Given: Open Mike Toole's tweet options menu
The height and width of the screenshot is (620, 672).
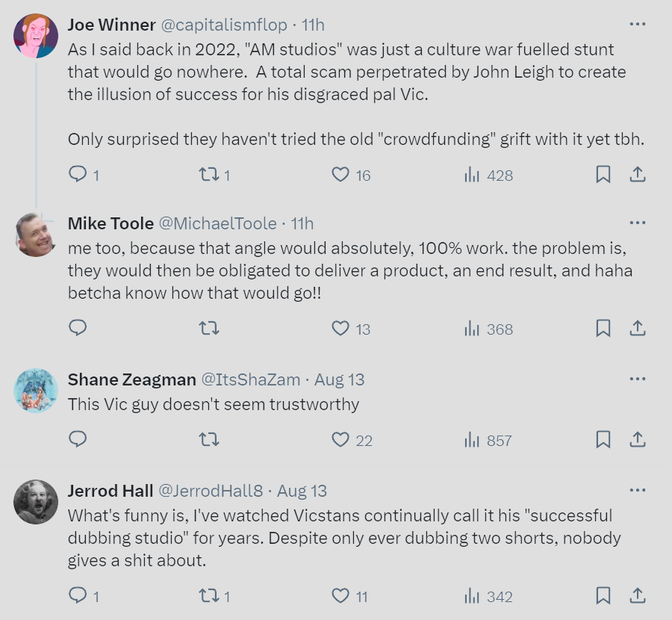Looking at the screenshot, I should (x=638, y=223).
